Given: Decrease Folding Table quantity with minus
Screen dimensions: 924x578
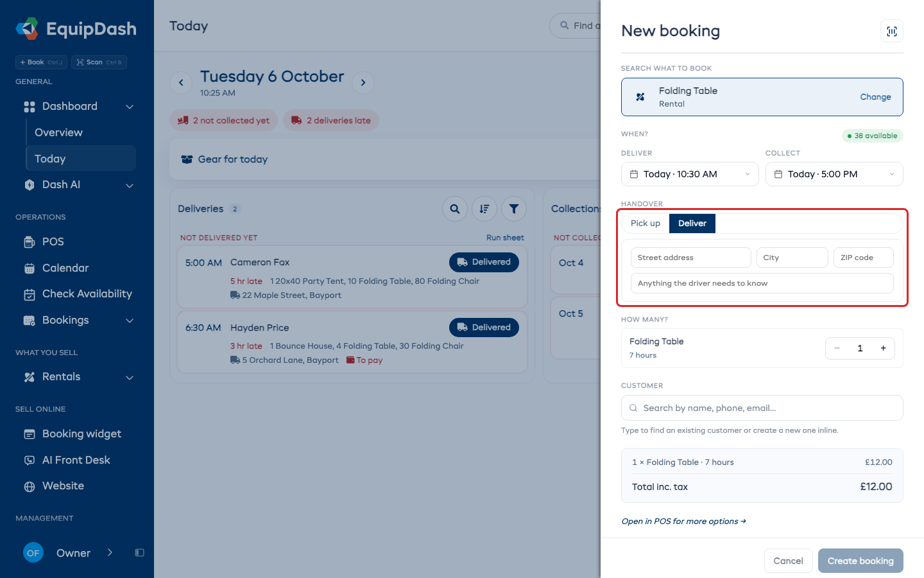Looking at the screenshot, I should click(837, 348).
